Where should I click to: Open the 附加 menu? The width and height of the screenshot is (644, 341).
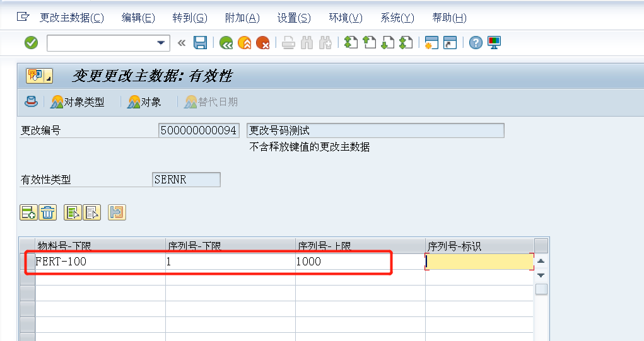[242, 18]
